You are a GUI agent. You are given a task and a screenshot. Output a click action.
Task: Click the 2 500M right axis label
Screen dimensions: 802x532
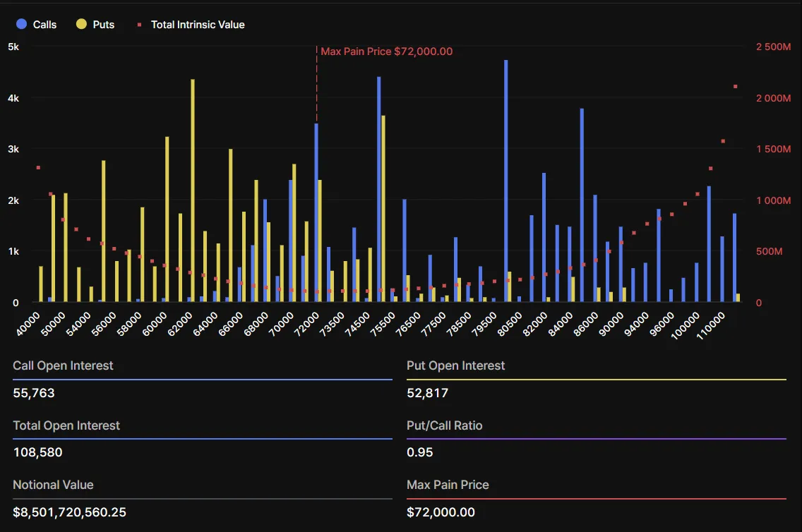tap(773, 47)
